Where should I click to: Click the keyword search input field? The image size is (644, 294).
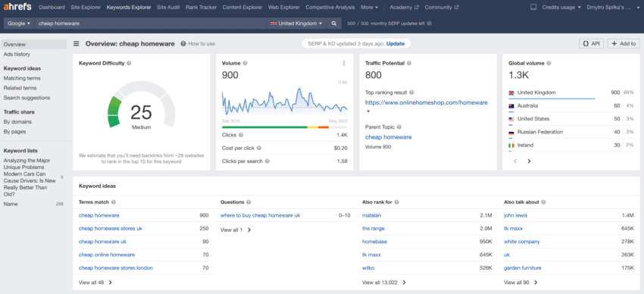[151, 23]
